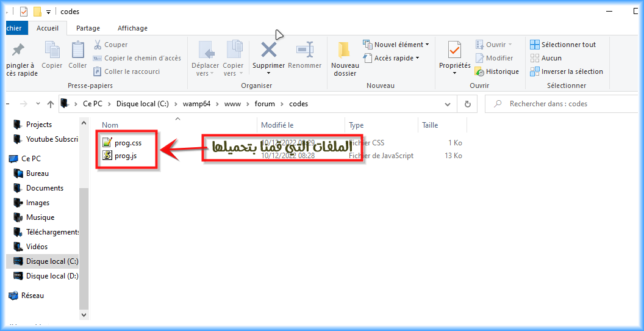This screenshot has height=331, width=644.
Task: Open Accès rapide dropdown in ribbon
Action: click(391, 58)
